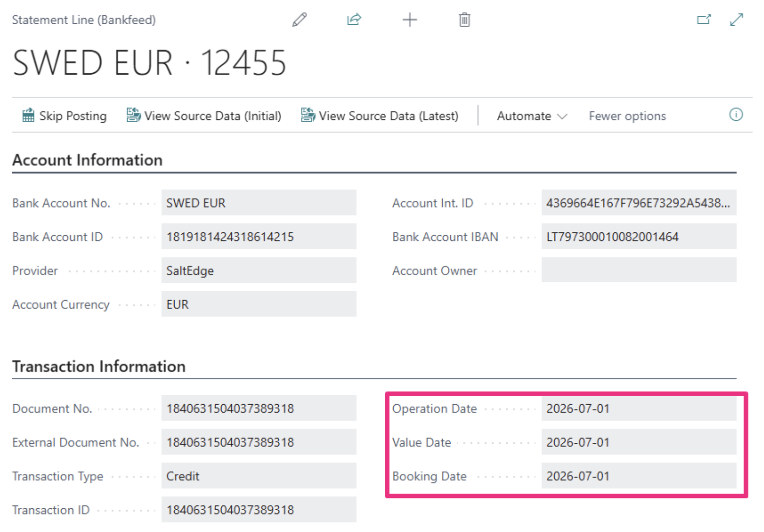Click the Operation Date field
The width and height of the screenshot is (764, 532).
[639, 408]
